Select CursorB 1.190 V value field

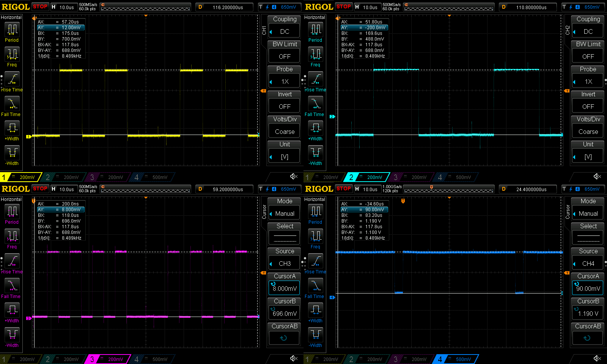pos(588,313)
